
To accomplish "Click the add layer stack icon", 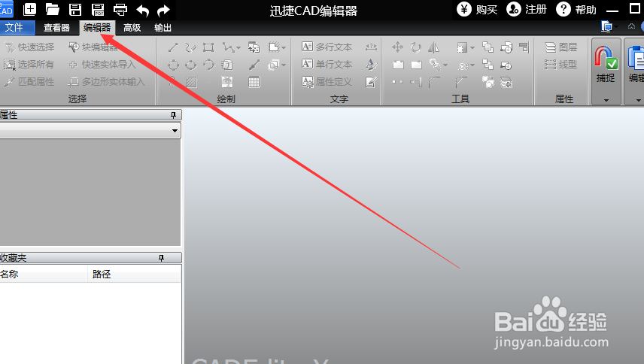I will 506,83.
